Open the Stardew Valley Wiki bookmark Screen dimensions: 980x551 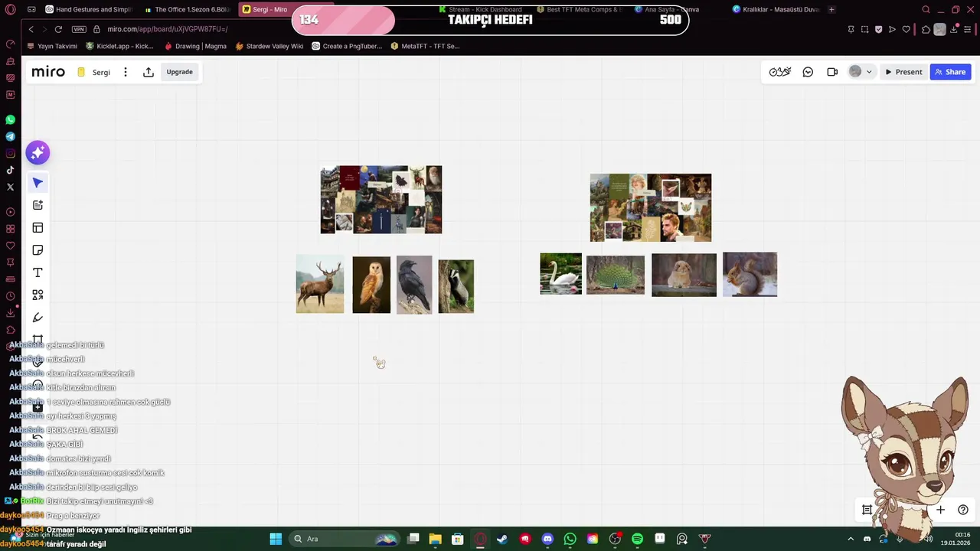269,46
